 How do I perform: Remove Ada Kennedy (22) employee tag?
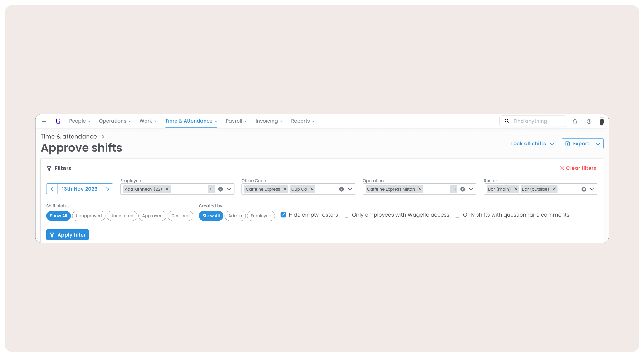[167, 189]
